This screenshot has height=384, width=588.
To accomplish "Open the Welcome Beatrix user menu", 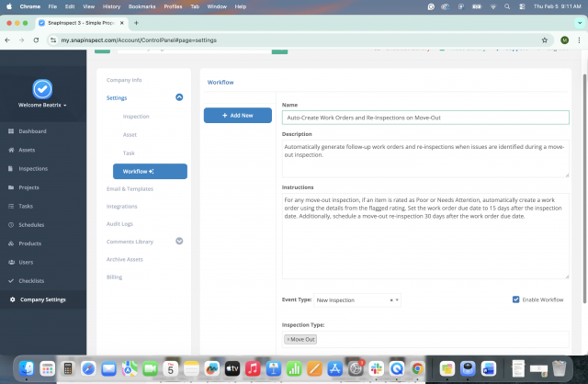I will coord(42,106).
